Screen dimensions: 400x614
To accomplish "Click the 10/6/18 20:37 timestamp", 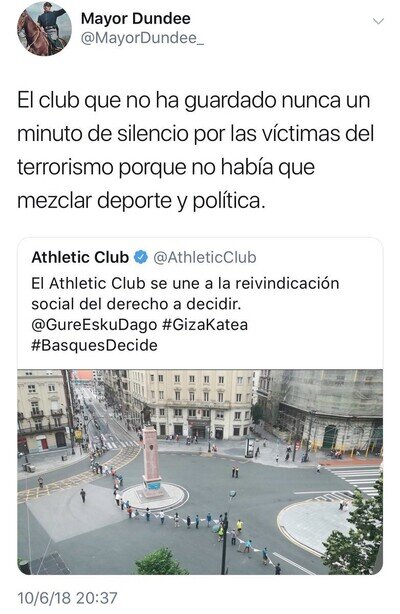I will [67, 598].
